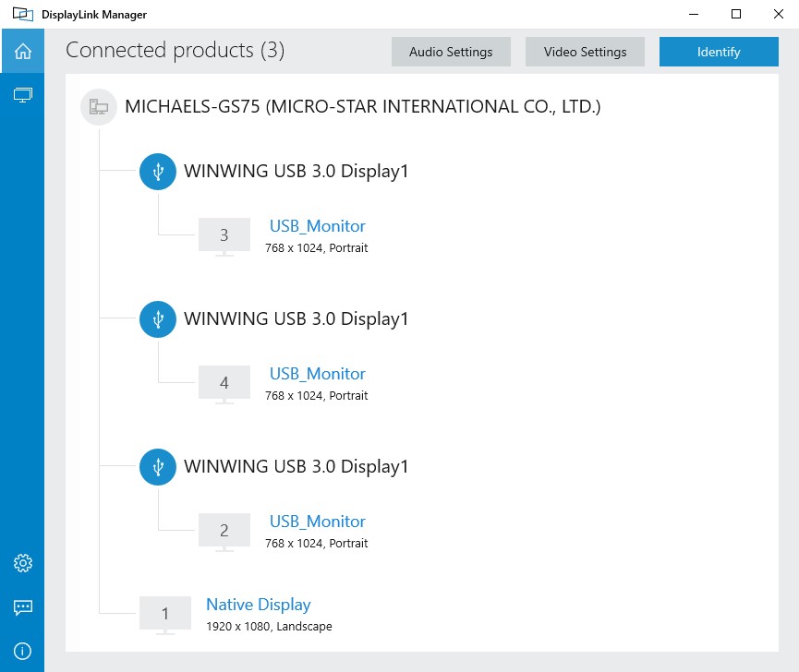Click the MICHAELS-GS75 computer icon
The height and width of the screenshot is (672, 799).
coord(99,107)
